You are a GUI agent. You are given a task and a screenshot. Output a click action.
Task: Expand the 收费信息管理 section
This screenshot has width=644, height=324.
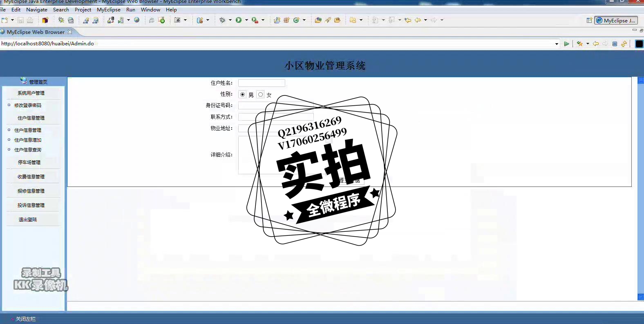[x=31, y=177]
